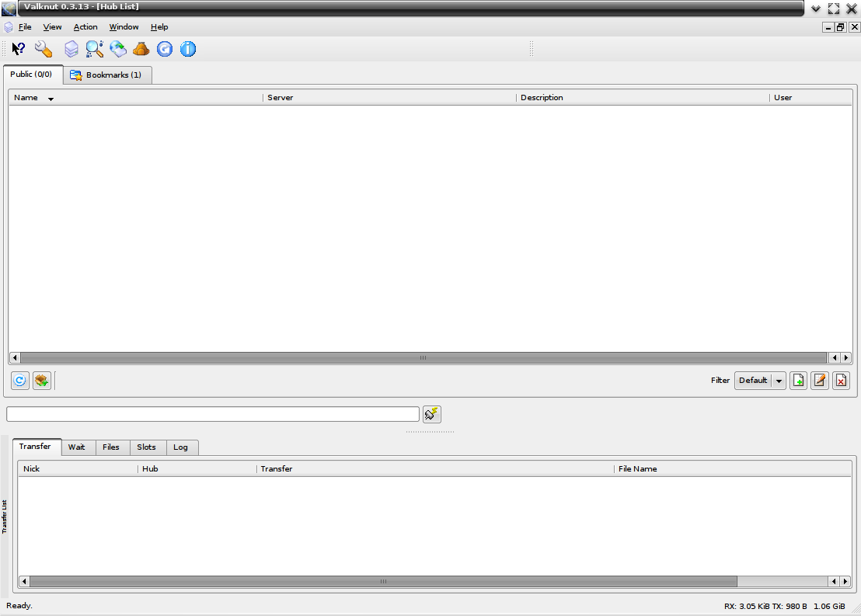The height and width of the screenshot is (616, 861).
Task: Open the Filter Default dropdown
Action: click(x=760, y=381)
